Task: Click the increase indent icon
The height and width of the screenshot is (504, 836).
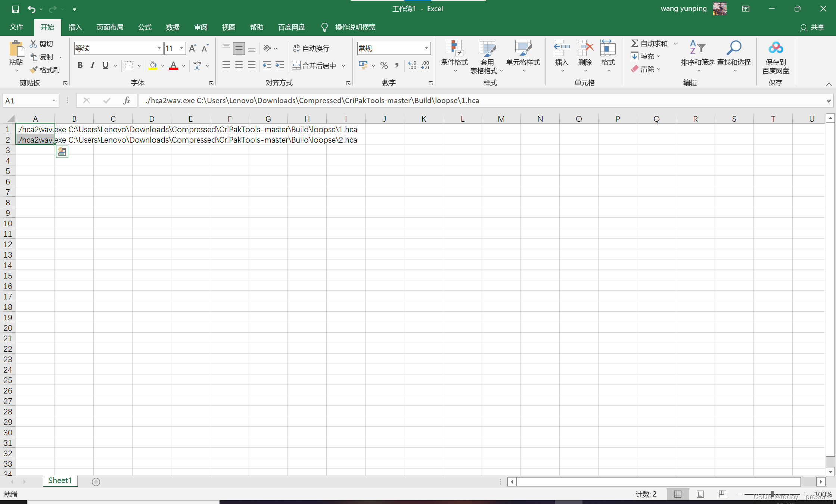Action: (x=280, y=65)
